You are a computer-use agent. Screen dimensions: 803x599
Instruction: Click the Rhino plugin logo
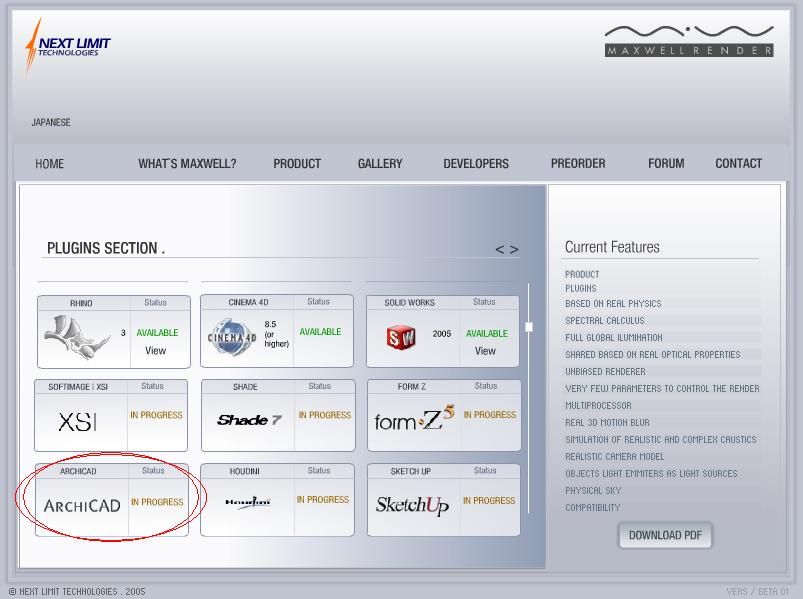(77, 337)
